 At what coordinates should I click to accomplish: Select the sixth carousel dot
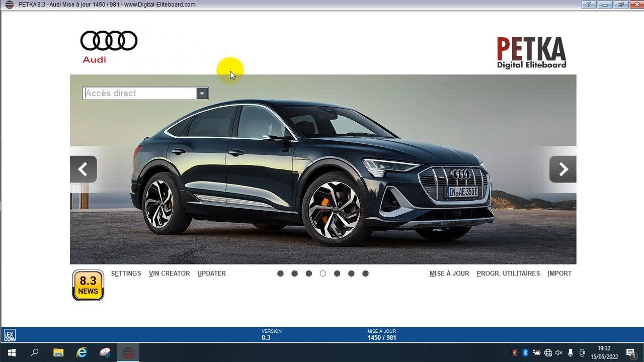click(351, 274)
